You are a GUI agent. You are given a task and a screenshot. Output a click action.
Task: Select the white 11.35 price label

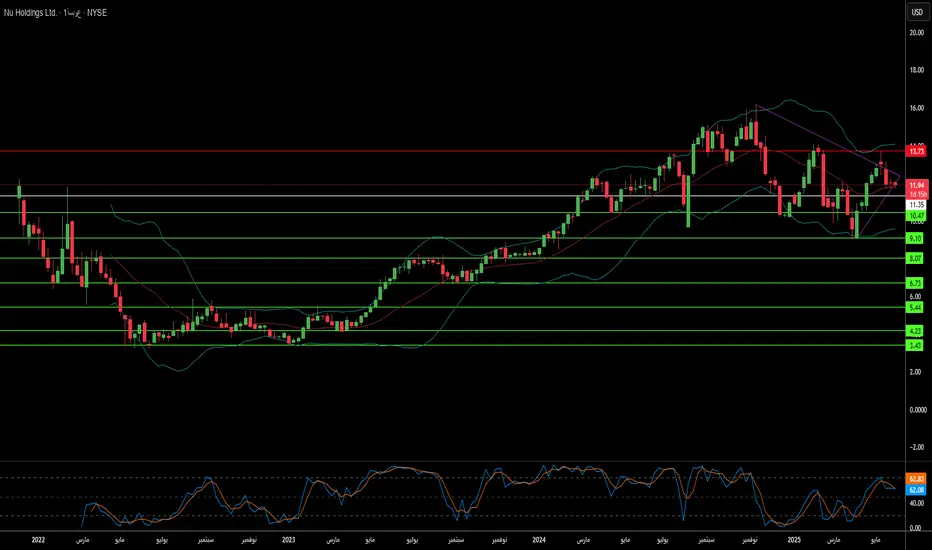point(914,203)
